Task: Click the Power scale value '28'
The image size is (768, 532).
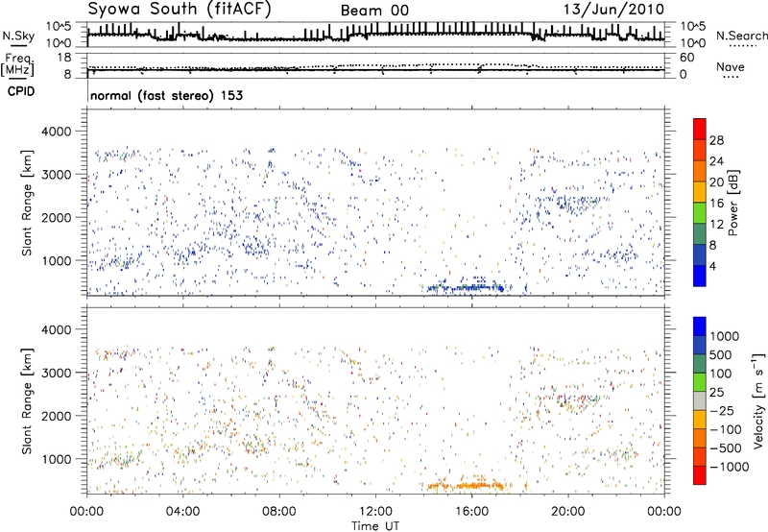Action: (716, 140)
